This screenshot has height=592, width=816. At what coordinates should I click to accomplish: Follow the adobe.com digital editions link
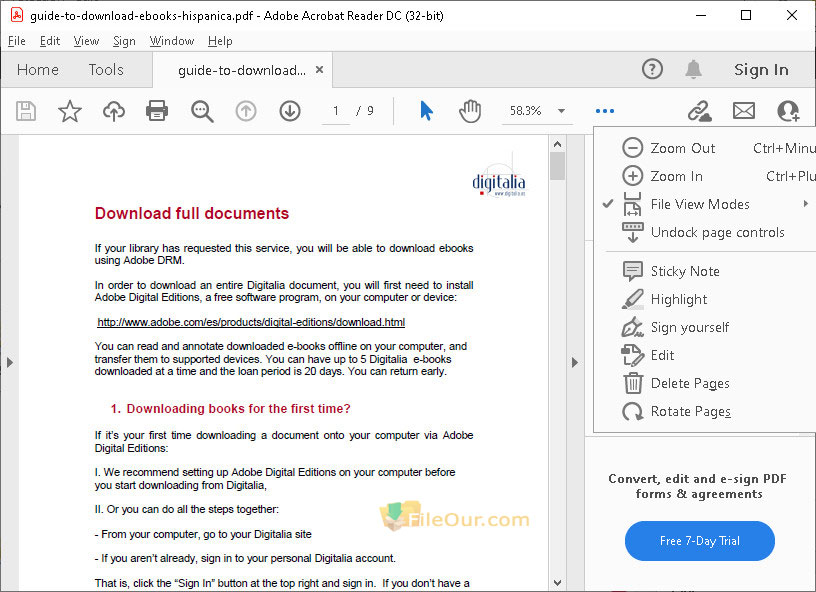[x=251, y=322]
